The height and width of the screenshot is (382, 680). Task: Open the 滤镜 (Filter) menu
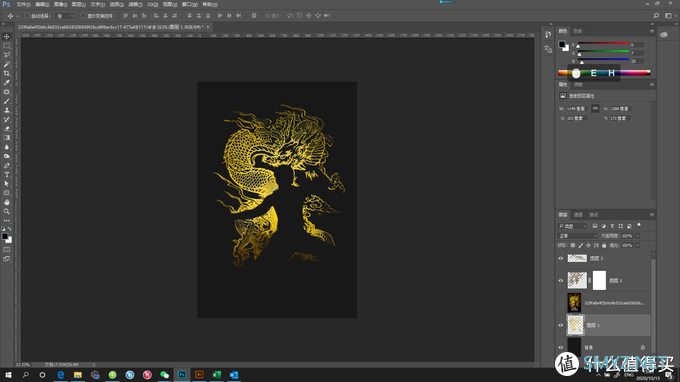click(135, 4)
